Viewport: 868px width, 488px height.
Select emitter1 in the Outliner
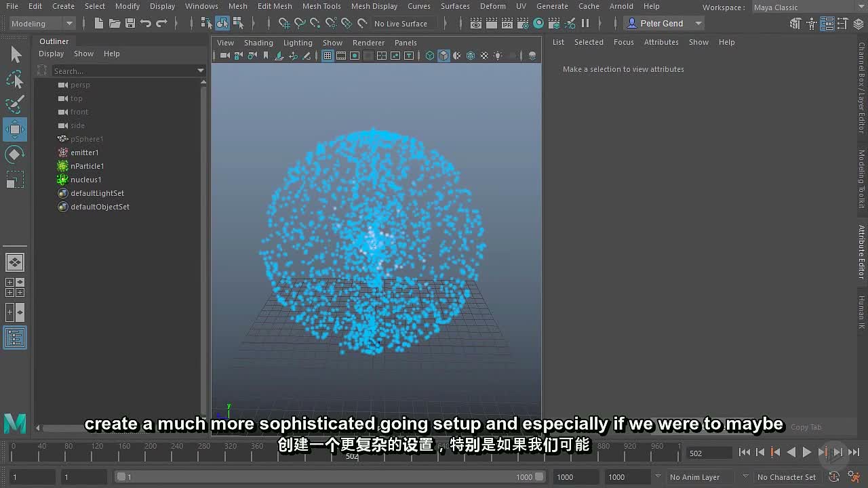[x=85, y=152]
